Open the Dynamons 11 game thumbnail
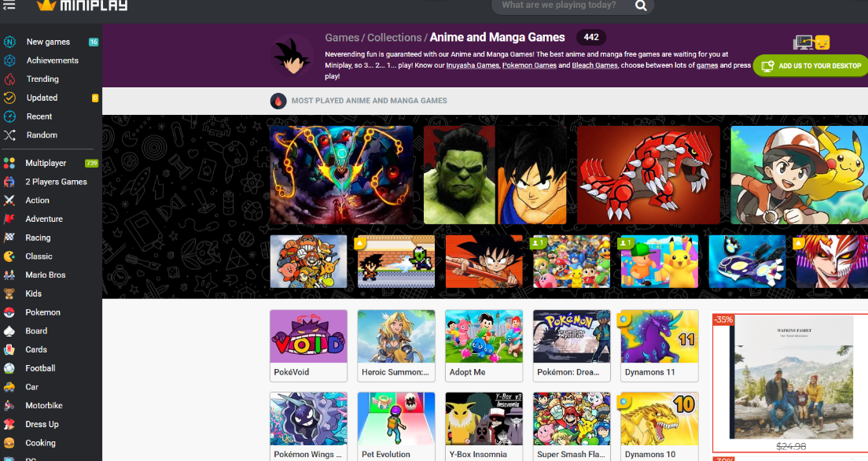The width and height of the screenshot is (868, 461). tap(659, 337)
